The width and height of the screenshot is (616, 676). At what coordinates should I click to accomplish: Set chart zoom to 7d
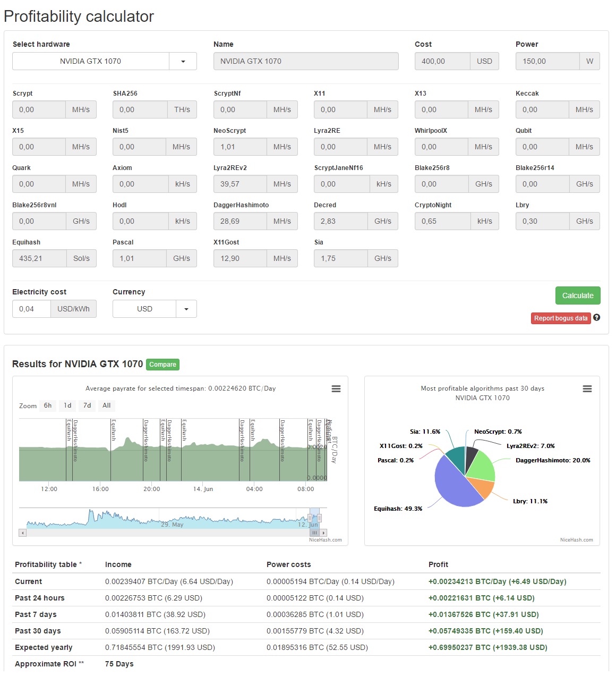(87, 405)
